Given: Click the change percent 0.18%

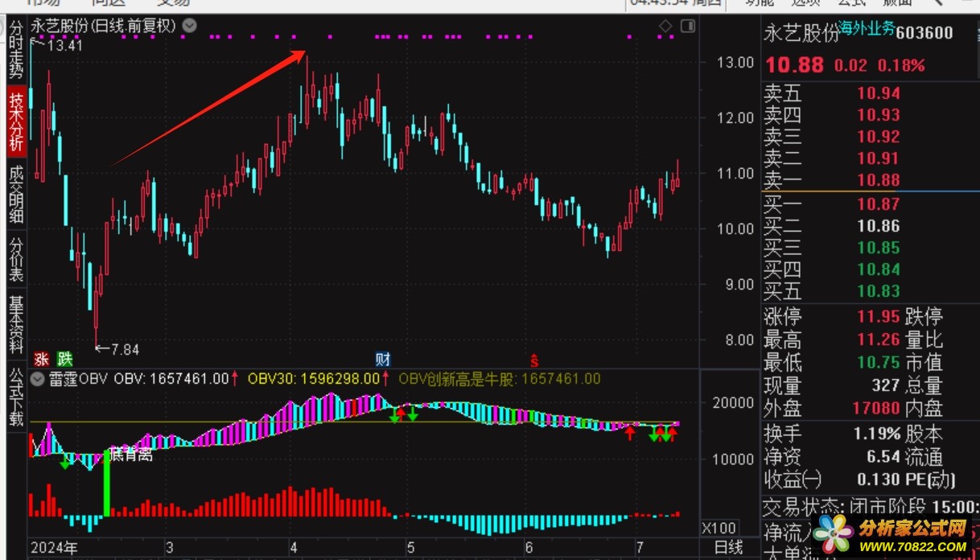Looking at the screenshot, I should (x=901, y=66).
